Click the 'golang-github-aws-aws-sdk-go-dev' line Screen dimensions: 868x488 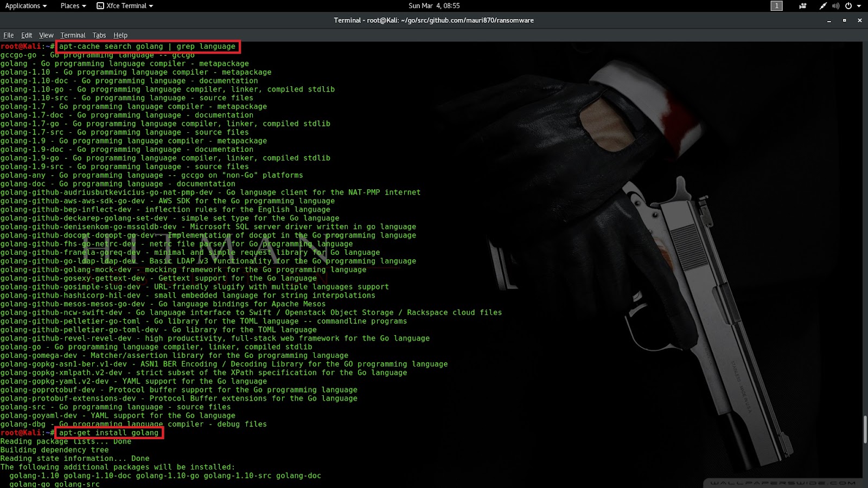[x=168, y=201]
